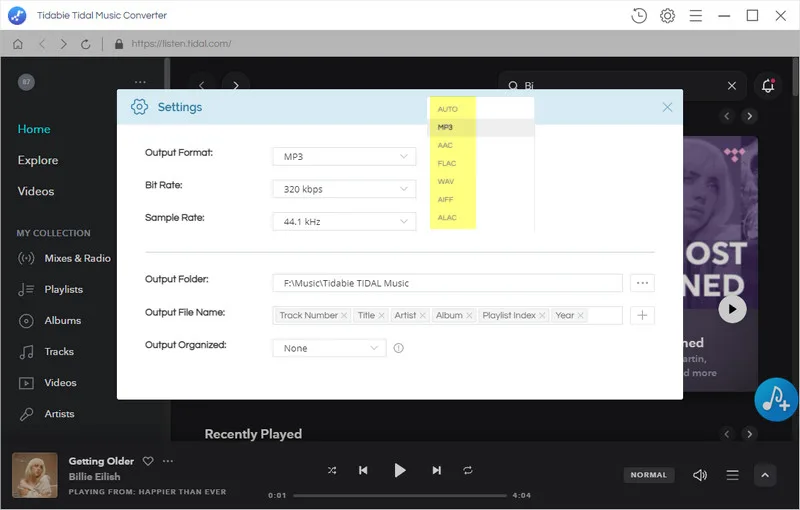
Task: Navigate back in address bar
Action: [42, 44]
